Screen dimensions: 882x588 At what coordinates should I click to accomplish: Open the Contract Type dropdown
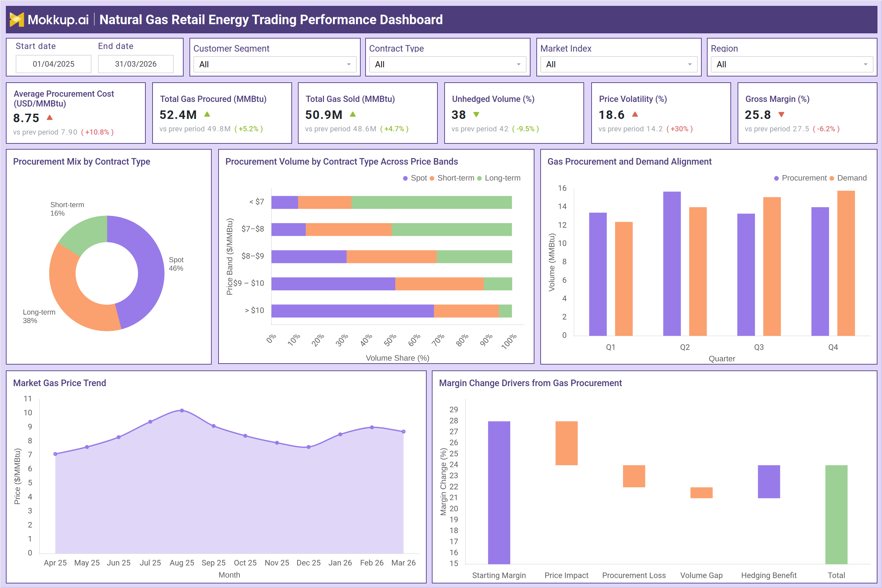click(448, 64)
